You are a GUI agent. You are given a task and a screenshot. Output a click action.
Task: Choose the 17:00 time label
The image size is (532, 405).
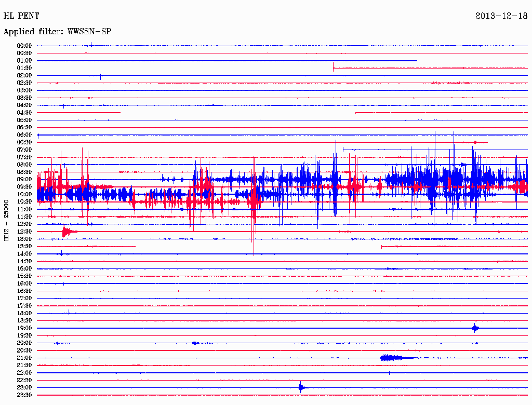24,299
